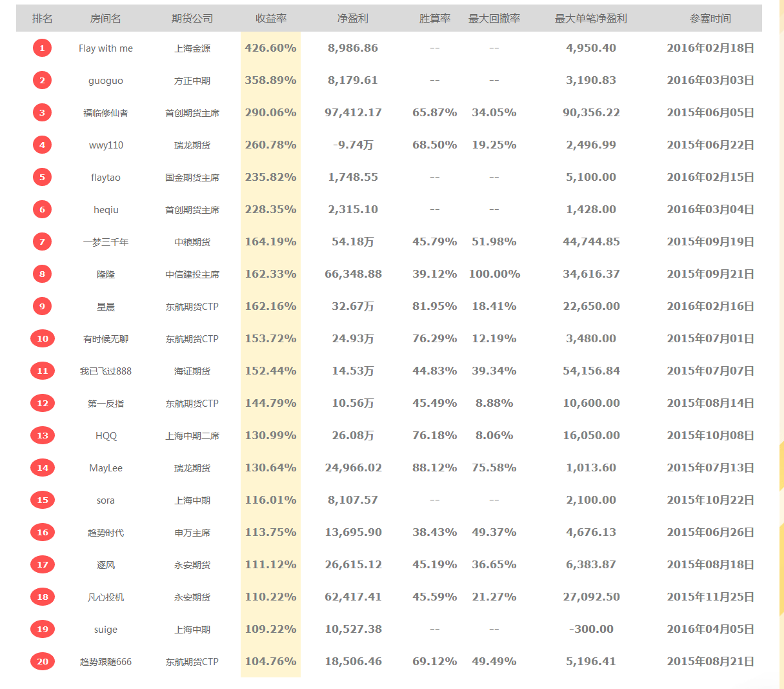Click the red rank 5 badge

pyautogui.click(x=43, y=177)
